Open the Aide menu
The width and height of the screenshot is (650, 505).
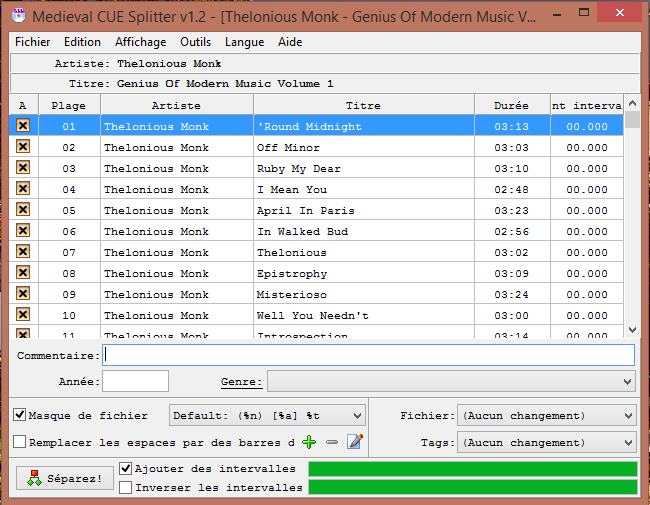tap(290, 42)
